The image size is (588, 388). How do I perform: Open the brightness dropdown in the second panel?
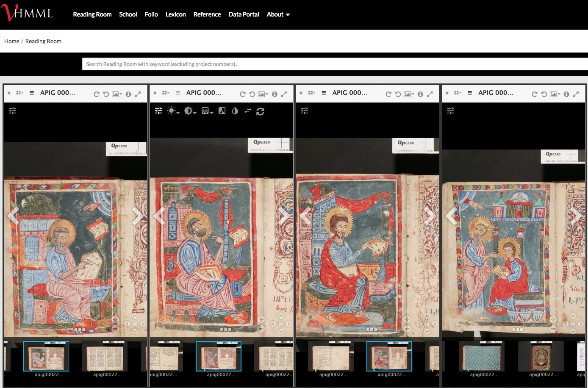(x=174, y=111)
